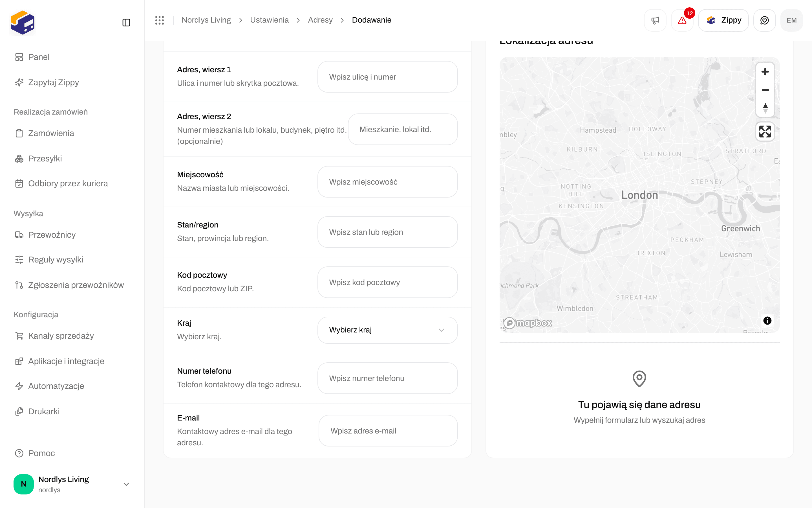Open Automatyzacje page
Viewport: 812px width, 508px height.
coord(72,386)
